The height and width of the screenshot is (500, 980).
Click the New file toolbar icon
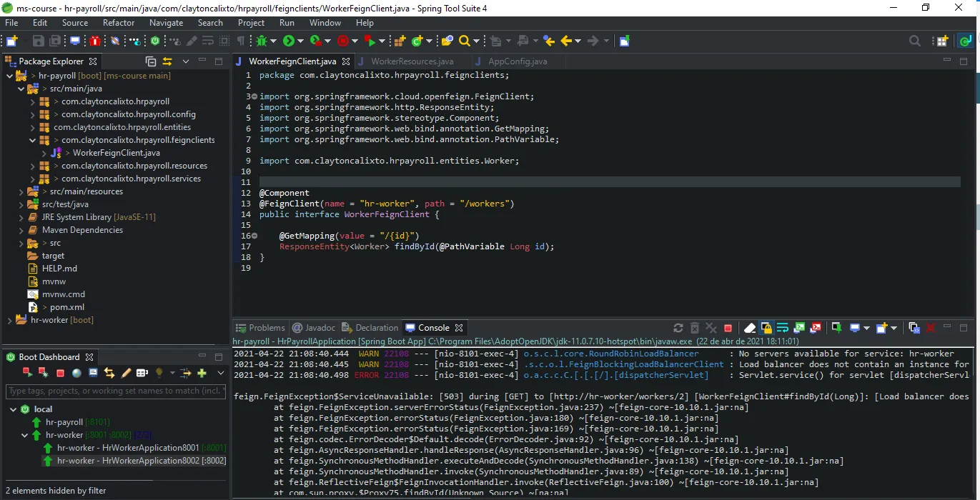click(11, 41)
